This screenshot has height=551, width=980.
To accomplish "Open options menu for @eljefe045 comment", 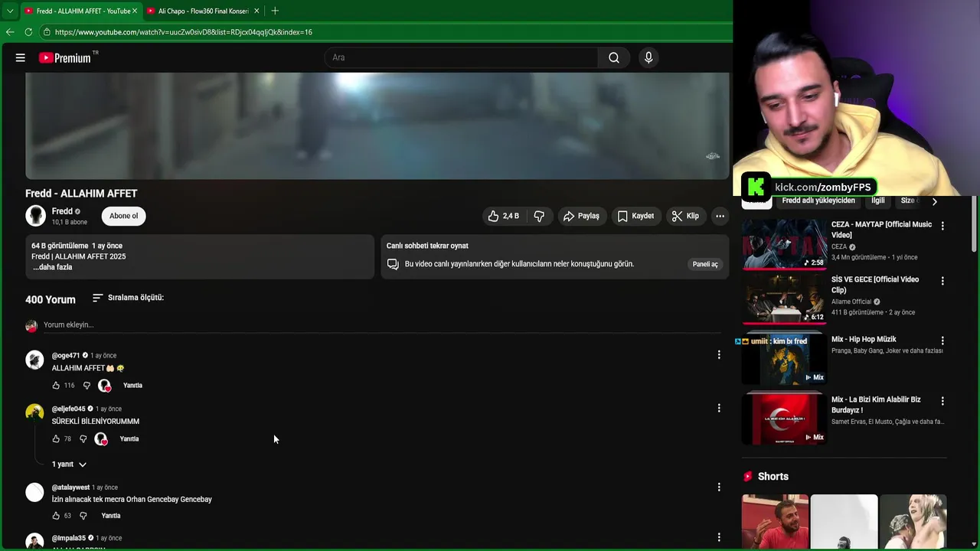I will (x=718, y=408).
